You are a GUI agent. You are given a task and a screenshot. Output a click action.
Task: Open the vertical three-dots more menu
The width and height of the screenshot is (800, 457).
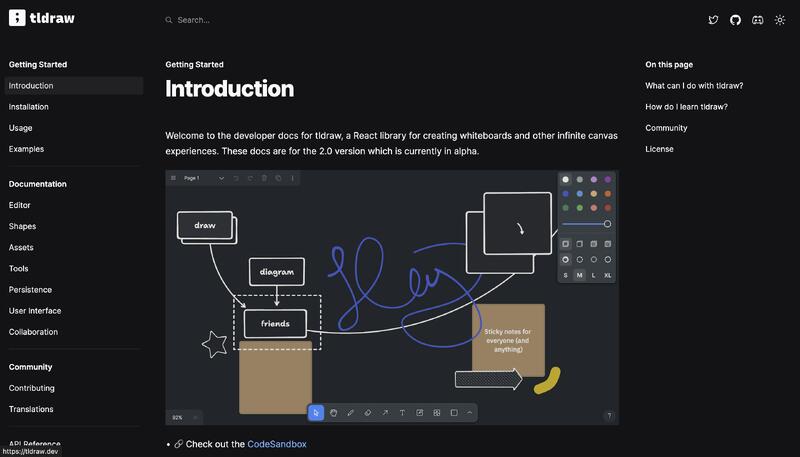(x=292, y=178)
